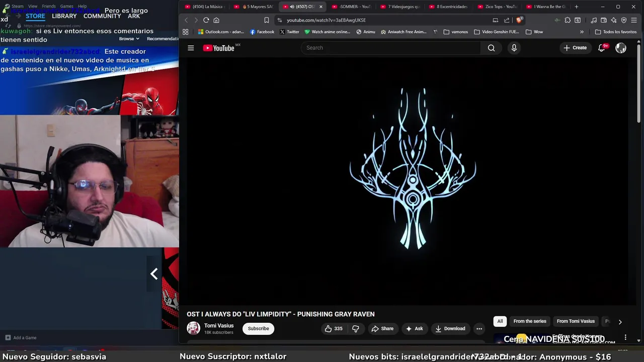The height and width of the screenshot is (362, 644).
Task: Select the All filter chip
Action: click(x=500, y=321)
